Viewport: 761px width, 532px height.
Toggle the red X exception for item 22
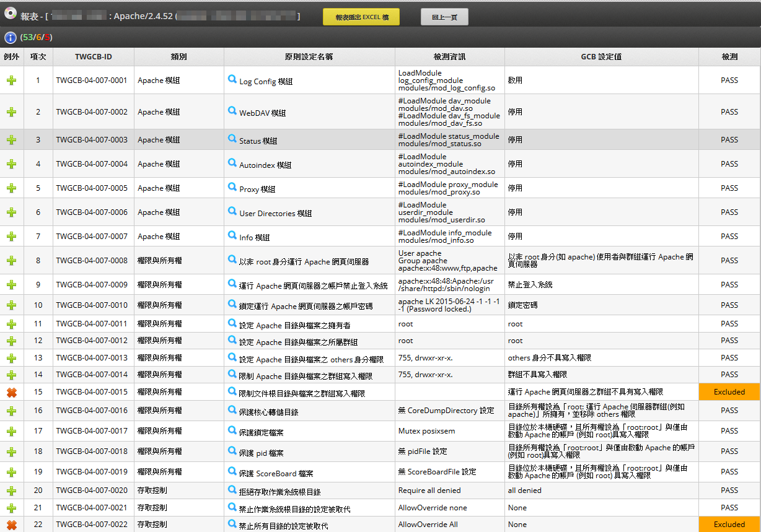12,525
